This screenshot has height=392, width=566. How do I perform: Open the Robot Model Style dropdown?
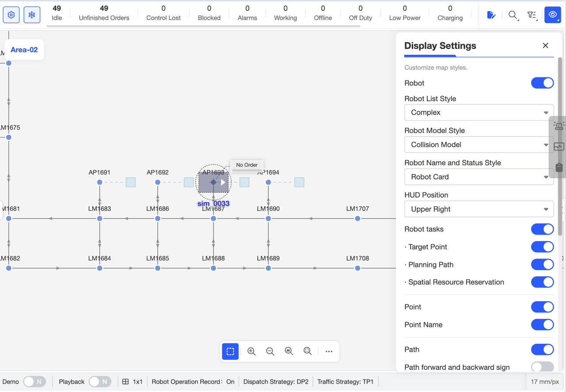(479, 145)
